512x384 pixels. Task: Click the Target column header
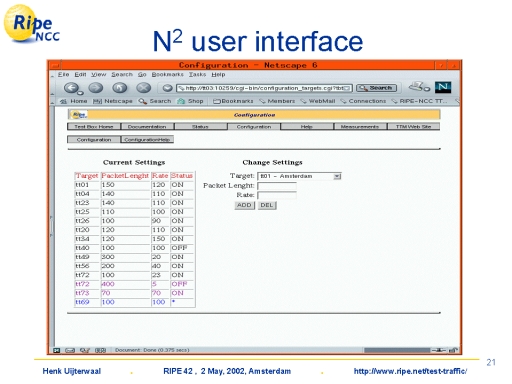tap(87, 176)
